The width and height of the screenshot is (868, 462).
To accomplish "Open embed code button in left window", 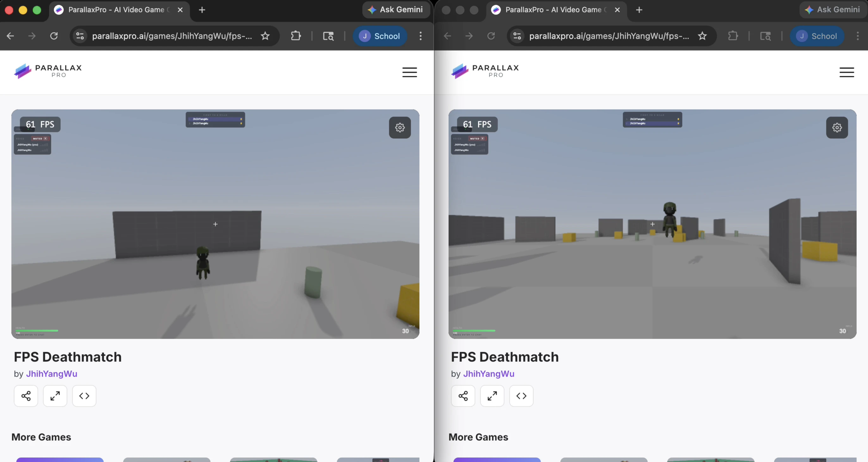I will (x=84, y=396).
